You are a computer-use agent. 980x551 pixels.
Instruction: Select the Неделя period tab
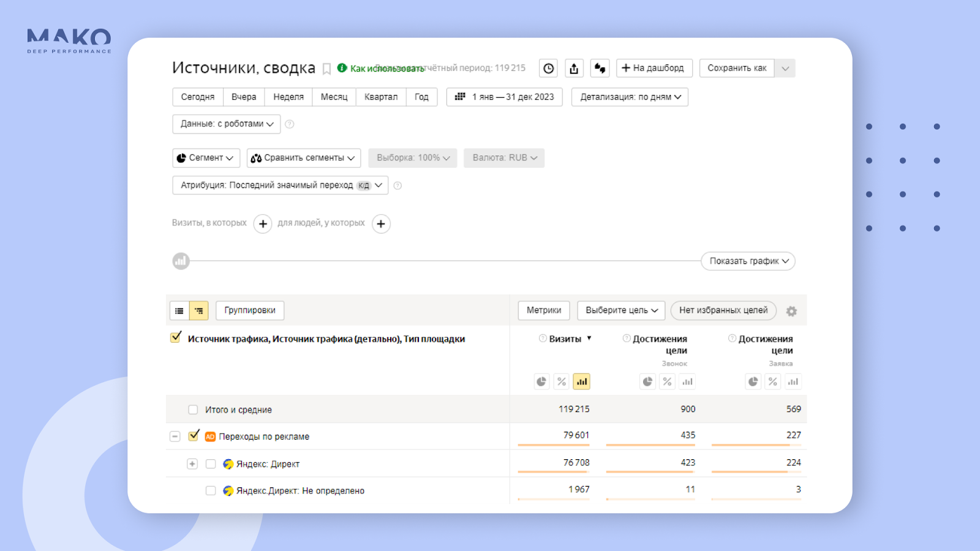click(288, 97)
